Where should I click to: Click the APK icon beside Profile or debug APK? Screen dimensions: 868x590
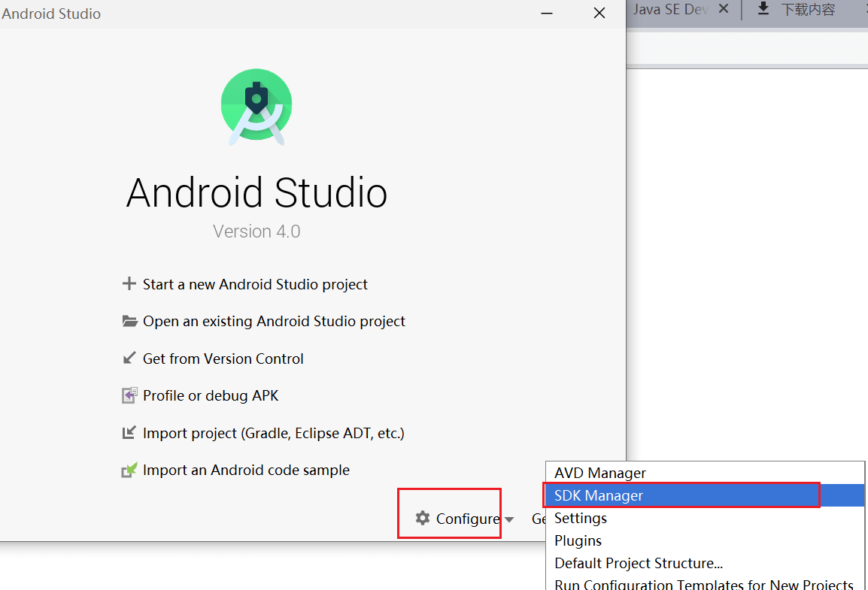[x=129, y=395]
